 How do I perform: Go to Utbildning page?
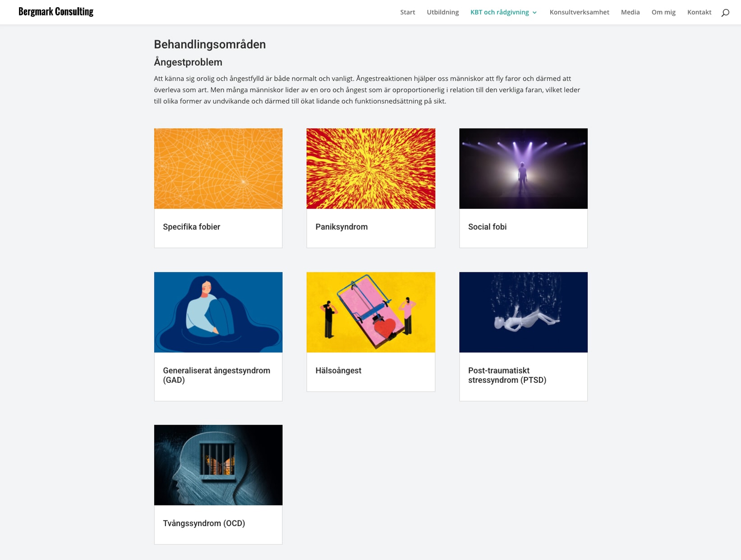[x=442, y=12]
